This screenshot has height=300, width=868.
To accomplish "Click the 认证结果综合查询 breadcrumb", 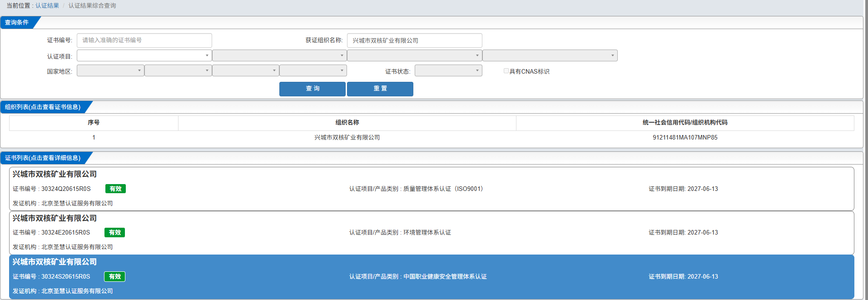I will pos(92,5).
